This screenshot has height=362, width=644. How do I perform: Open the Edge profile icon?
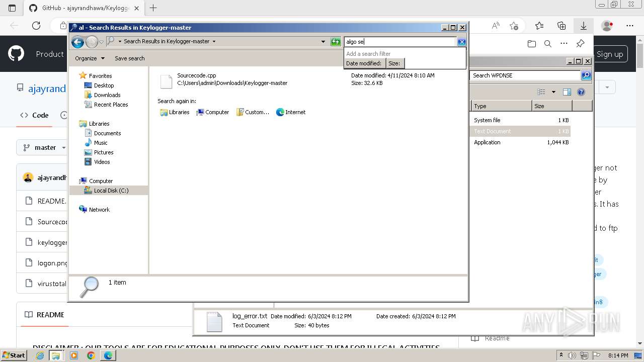[607, 26]
